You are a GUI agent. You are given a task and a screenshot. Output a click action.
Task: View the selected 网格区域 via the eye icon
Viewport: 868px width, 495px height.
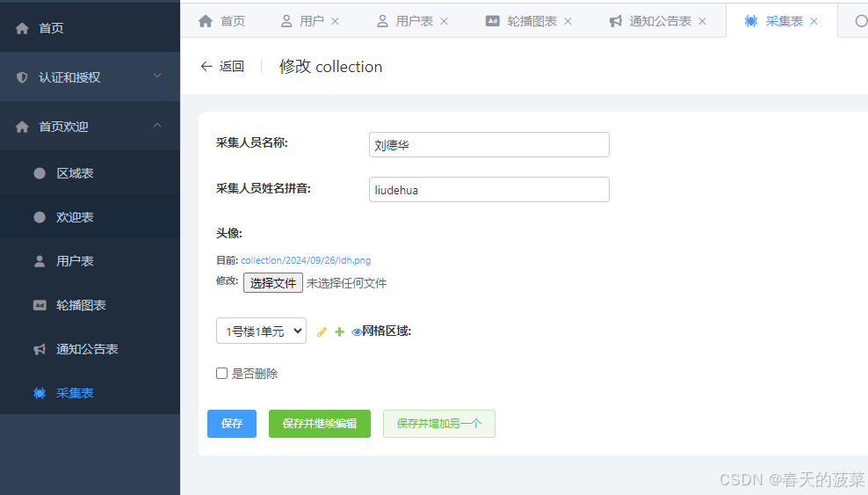pyautogui.click(x=357, y=331)
